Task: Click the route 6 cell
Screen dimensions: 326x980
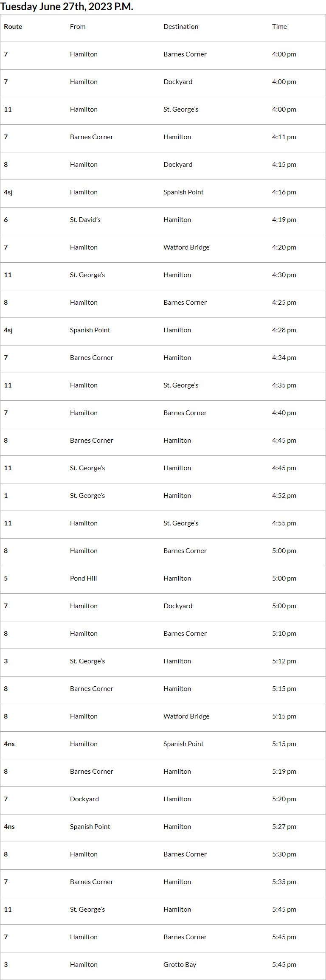Action: pos(6,220)
